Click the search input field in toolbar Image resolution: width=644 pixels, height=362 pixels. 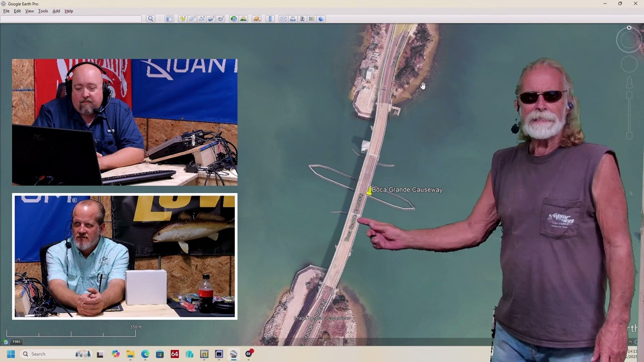[x=71, y=19]
